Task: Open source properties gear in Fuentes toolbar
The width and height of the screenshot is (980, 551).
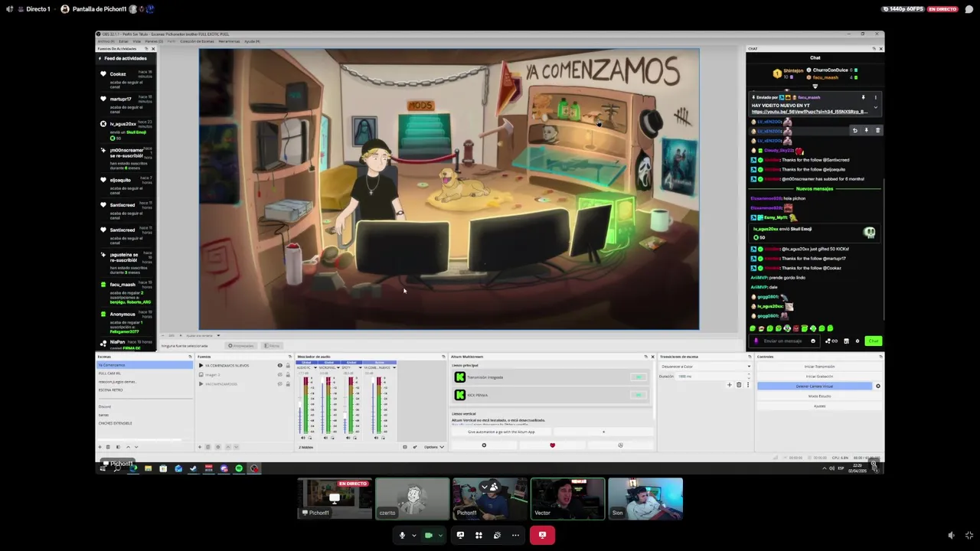Action: click(x=218, y=447)
